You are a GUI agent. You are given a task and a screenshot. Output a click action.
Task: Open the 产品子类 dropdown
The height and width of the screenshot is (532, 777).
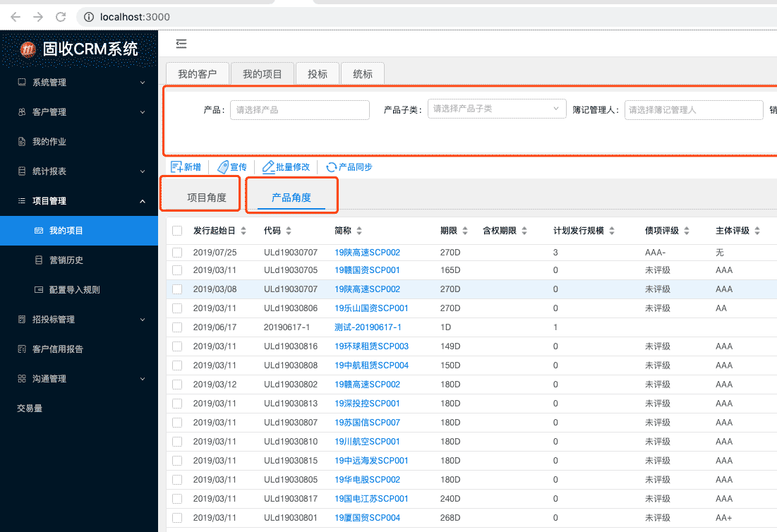point(496,109)
